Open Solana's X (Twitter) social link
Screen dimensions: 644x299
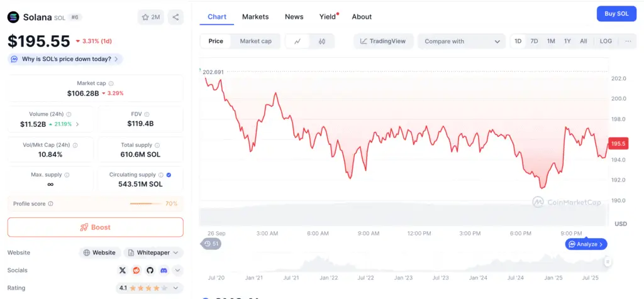point(123,270)
